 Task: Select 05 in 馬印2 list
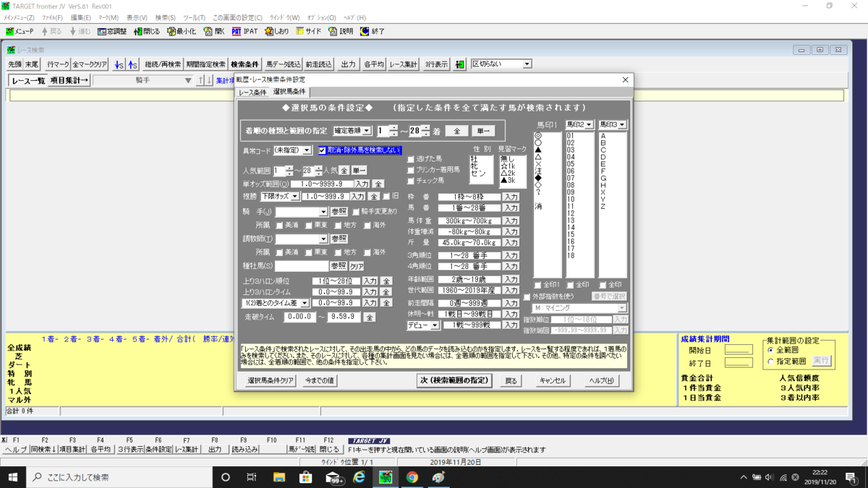571,163
